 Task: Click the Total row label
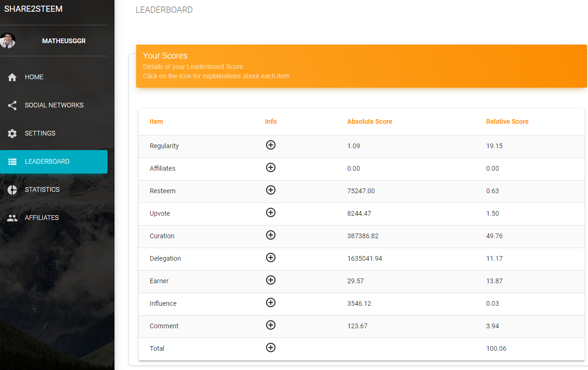[x=157, y=348]
